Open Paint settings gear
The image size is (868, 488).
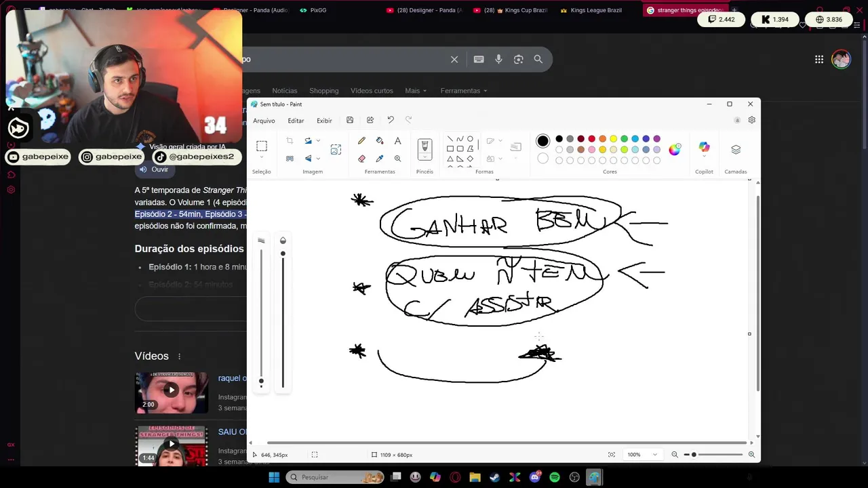[x=751, y=120]
